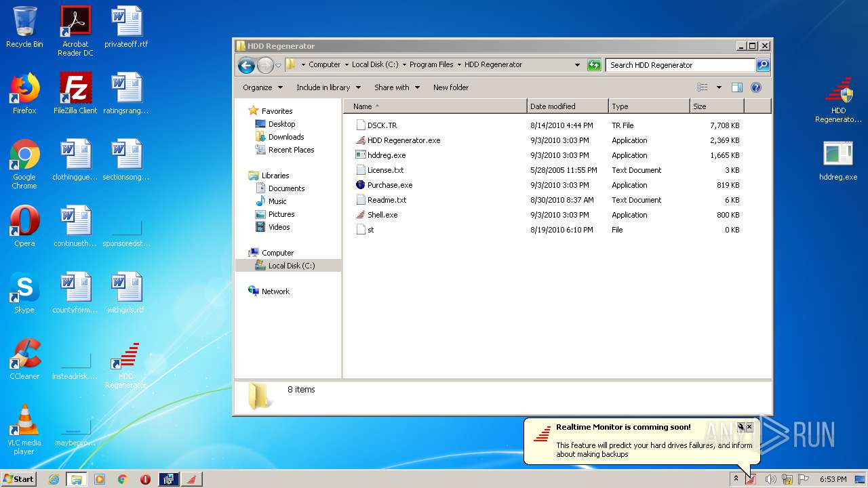Open recent locations dropdown arrow
This screenshot has height=488, width=868.
pos(278,66)
